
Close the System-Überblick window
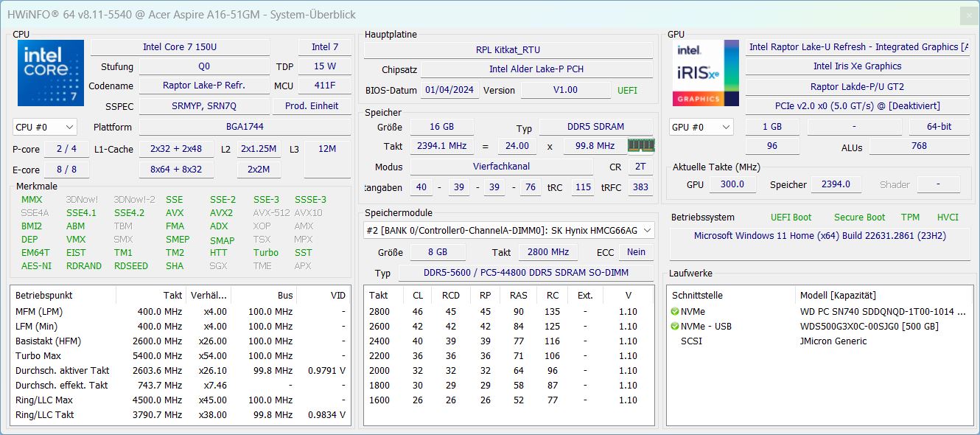[x=969, y=15]
